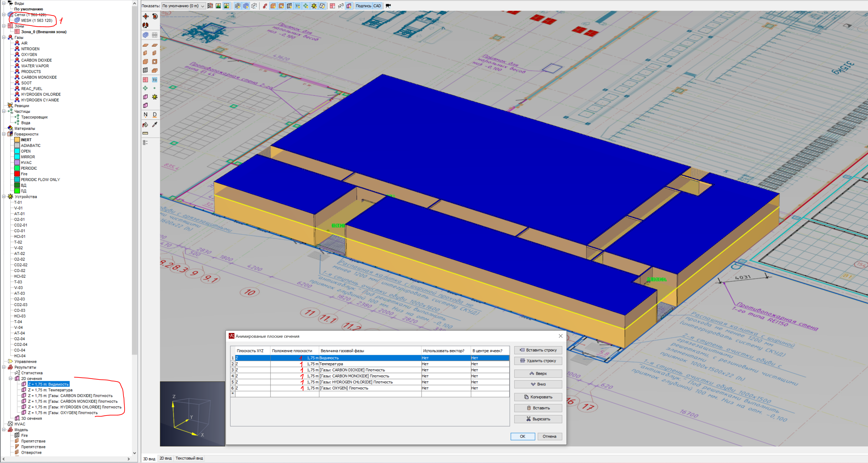Select the Move objects tool
Screen dimensions: 868x463
point(146,16)
